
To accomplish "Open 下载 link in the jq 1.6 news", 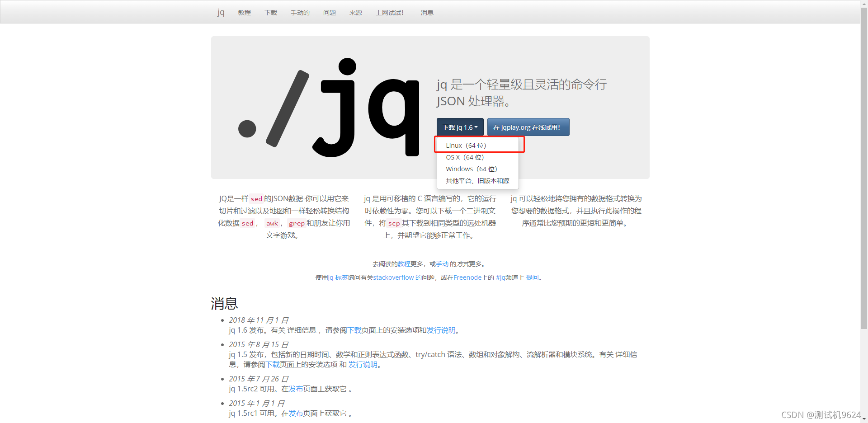I will 354,330.
